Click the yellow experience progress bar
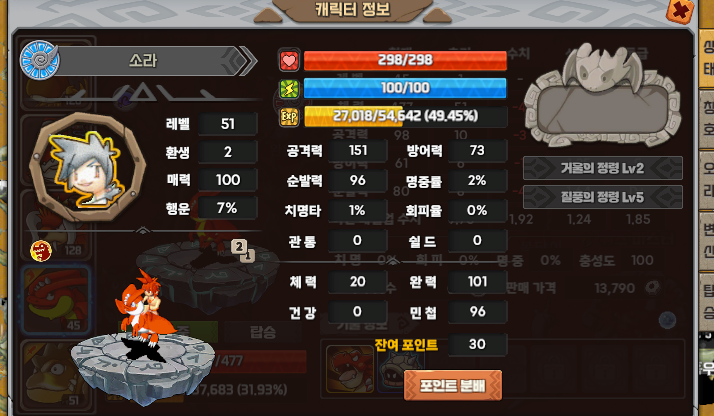Image resolution: width=714 pixels, height=416 pixels. pos(405,117)
